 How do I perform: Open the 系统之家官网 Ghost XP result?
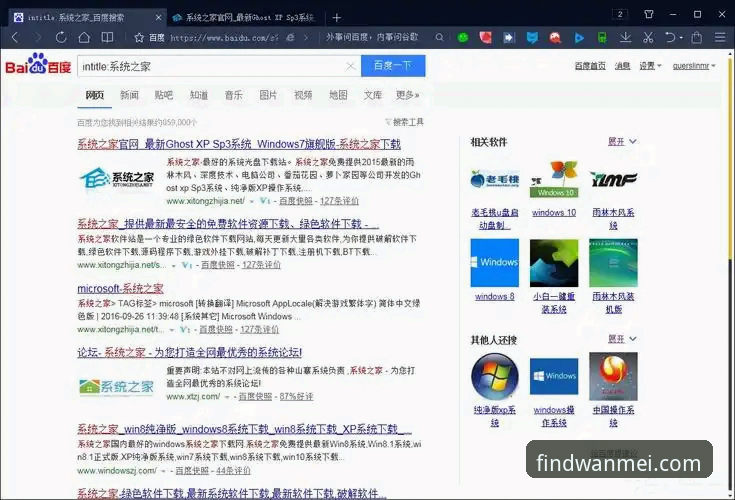pos(239,144)
